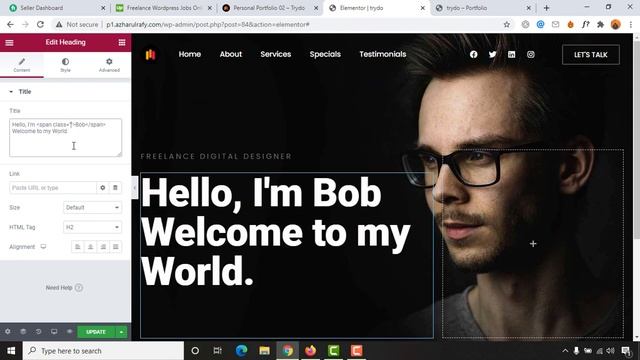This screenshot has width=640, height=360.
Task: Switch to the Advanced tab
Action: pos(109,65)
